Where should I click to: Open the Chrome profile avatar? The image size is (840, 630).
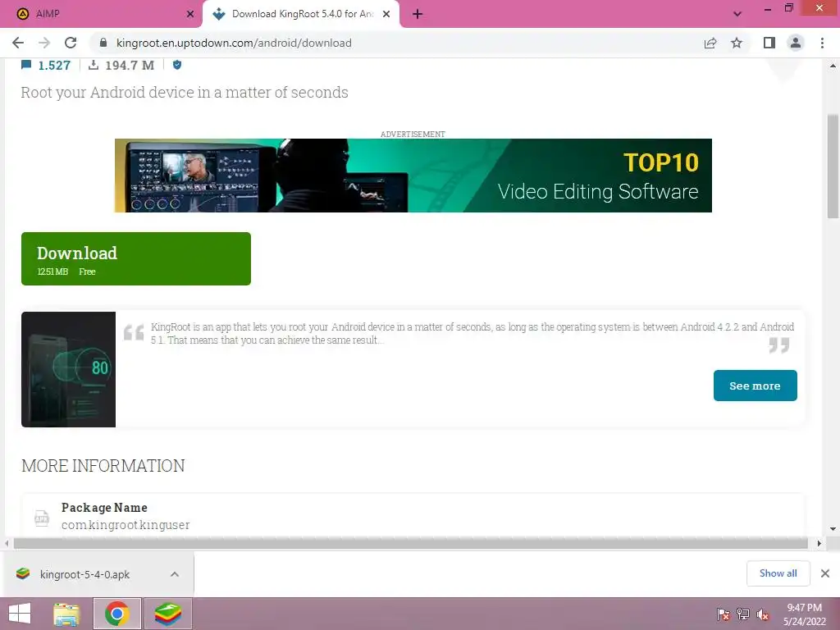pos(796,43)
